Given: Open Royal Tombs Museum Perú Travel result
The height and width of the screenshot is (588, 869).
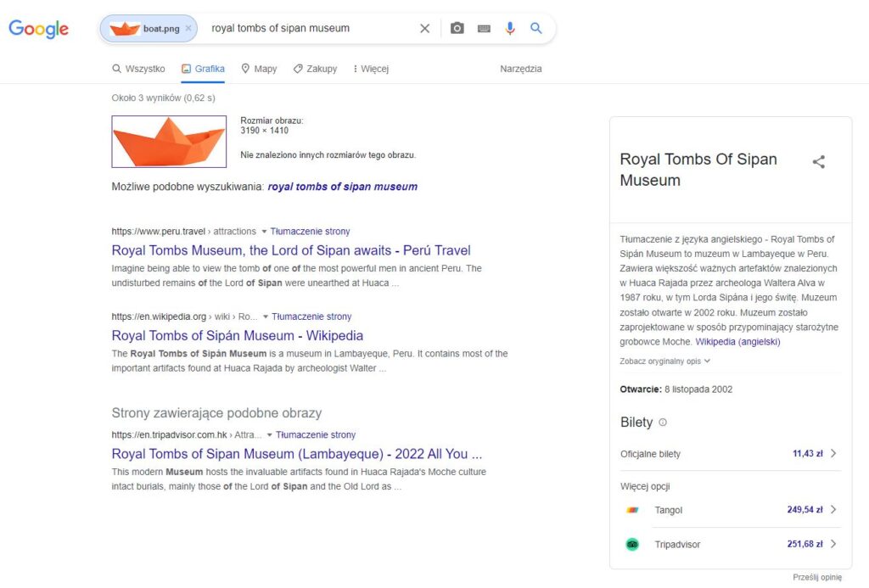Looking at the screenshot, I should tap(291, 250).
